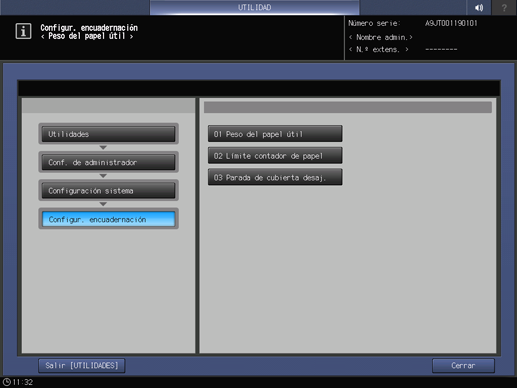Screen dimensions: 517x388
Task: Click the 11:32 time display
Action: [x=23, y=382]
